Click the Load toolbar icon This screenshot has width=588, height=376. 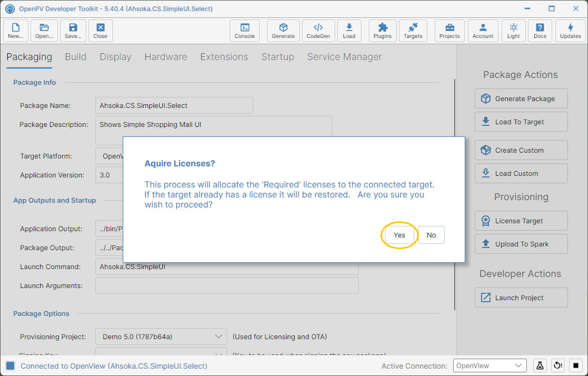point(349,31)
